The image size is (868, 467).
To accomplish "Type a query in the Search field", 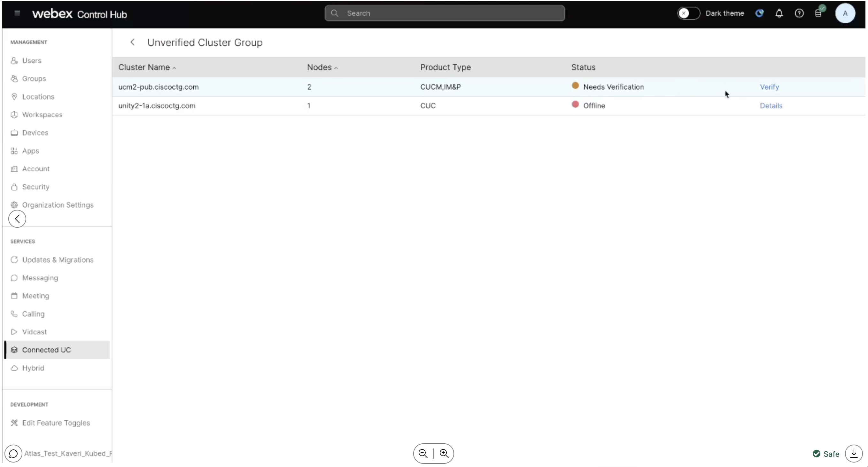I will (x=445, y=13).
